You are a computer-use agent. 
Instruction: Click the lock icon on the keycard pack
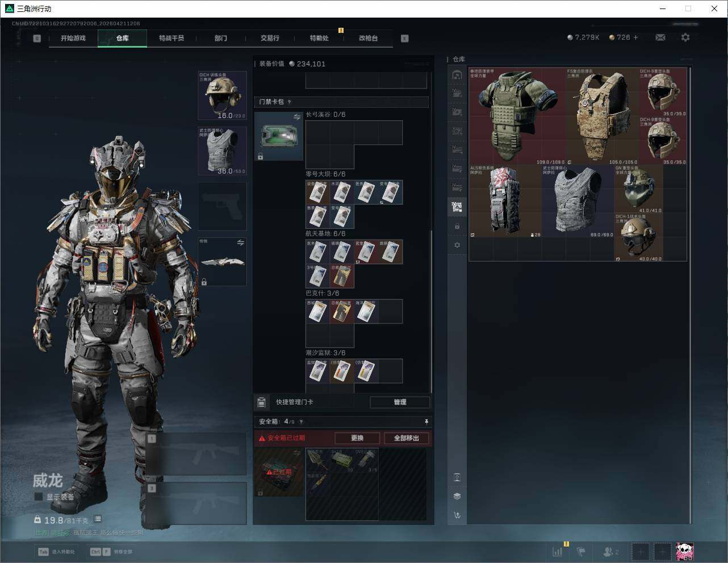tap(261, 156)
